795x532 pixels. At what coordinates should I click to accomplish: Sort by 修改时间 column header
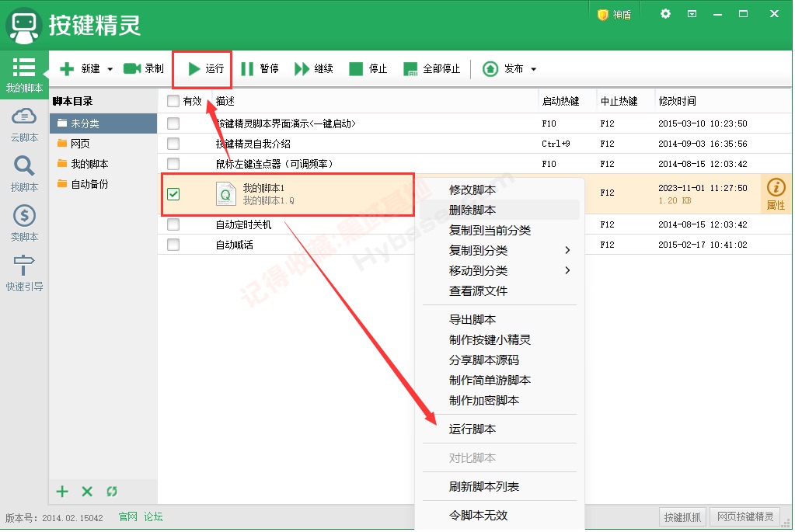tap(677, 101)
